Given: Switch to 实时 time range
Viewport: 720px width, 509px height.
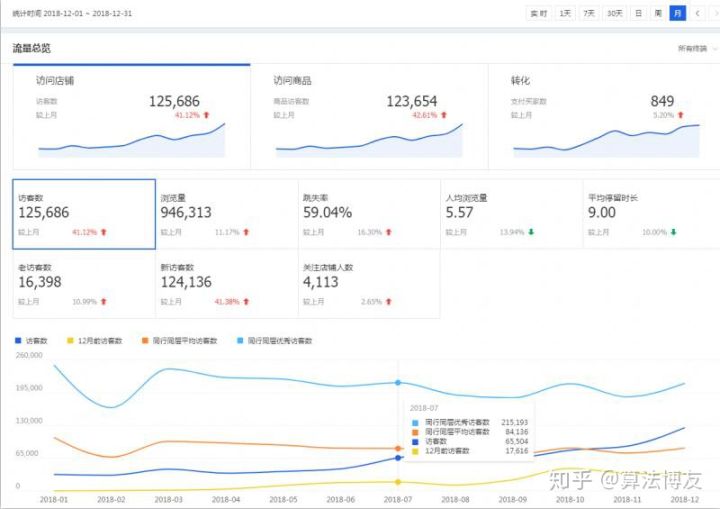Looking at the screenshot, I should (x=538, y=13).
